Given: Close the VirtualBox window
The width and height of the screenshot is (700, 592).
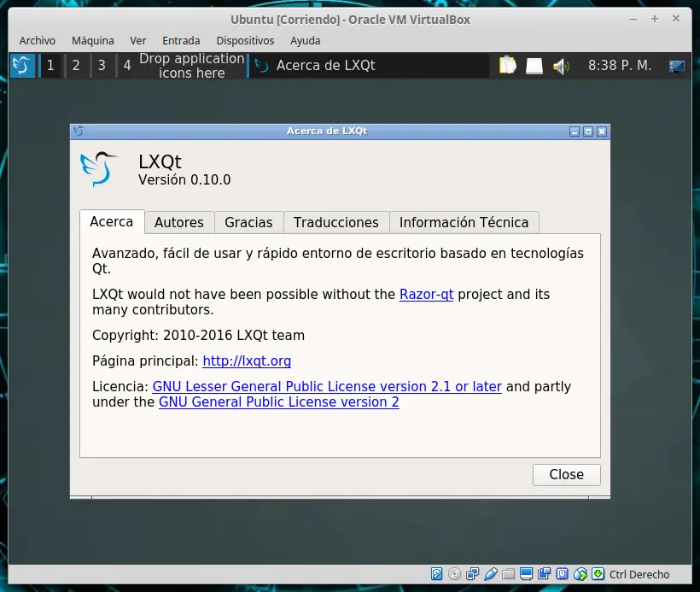Looking at the screenshot, I should 676,19.
